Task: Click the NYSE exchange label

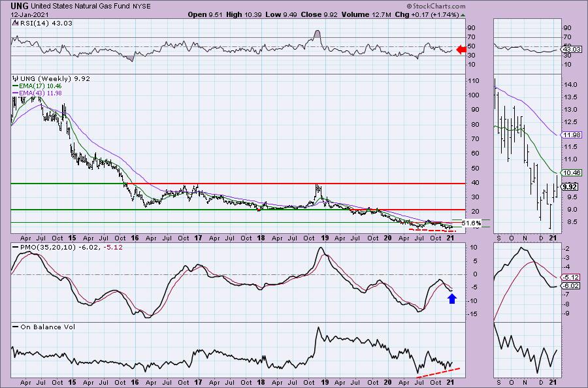Action: (141, 6)
